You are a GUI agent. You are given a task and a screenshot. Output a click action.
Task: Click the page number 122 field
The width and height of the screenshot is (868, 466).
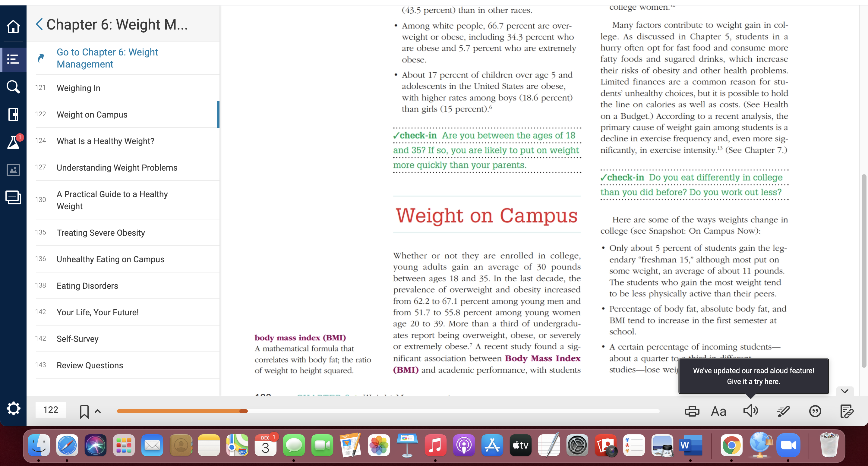tap(51, 410)
